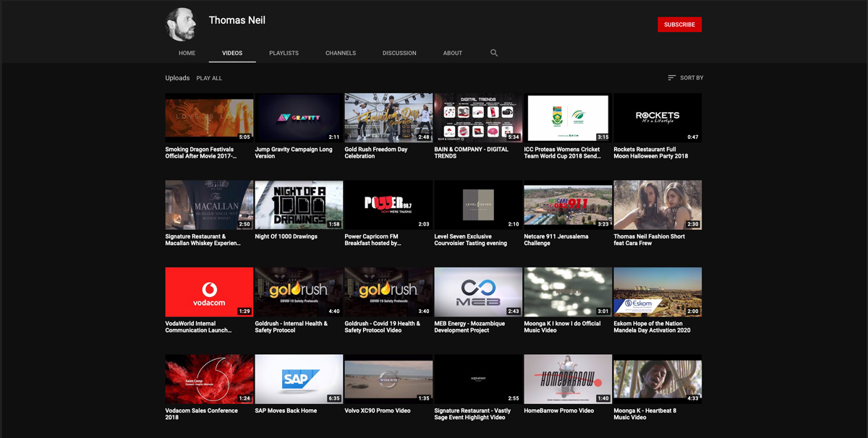Screen dimensions: 868x438
Task: Open the Jump Gravity Campaign thumbnail
Action: click(299, 117)
